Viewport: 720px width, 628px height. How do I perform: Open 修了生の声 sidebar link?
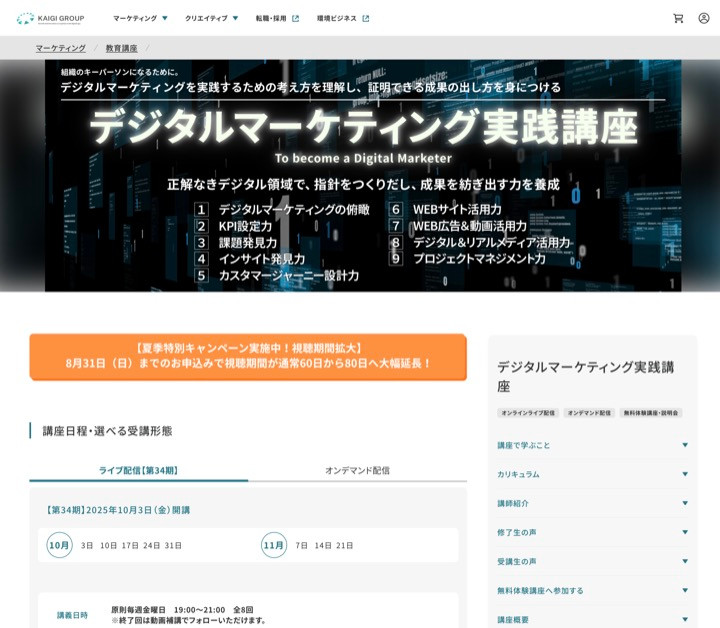pyautogui.click(x=517, y=532)
